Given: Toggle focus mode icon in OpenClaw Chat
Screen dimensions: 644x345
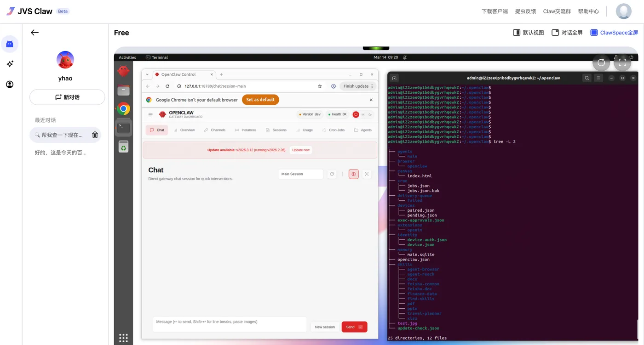Looking at the screenshot, I should [x=367, y=174].
